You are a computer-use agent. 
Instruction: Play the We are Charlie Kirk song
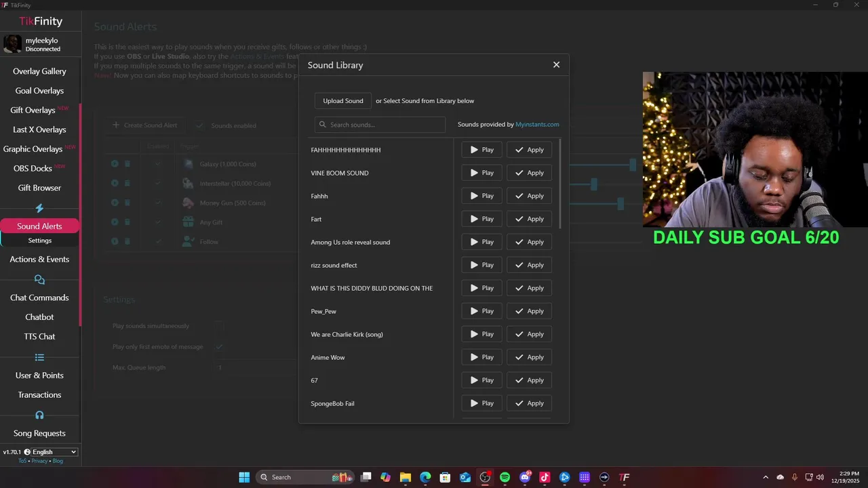[482, 334]
